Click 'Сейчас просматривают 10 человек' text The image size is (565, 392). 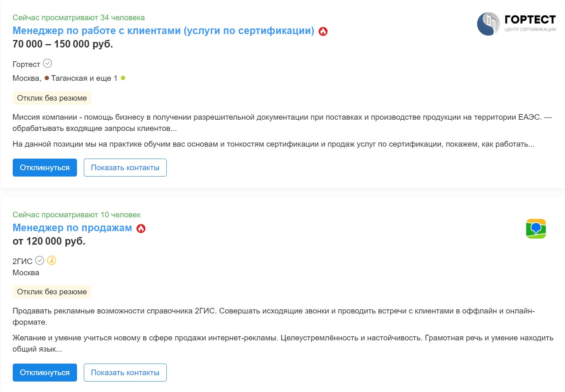[x=77, y=215]
